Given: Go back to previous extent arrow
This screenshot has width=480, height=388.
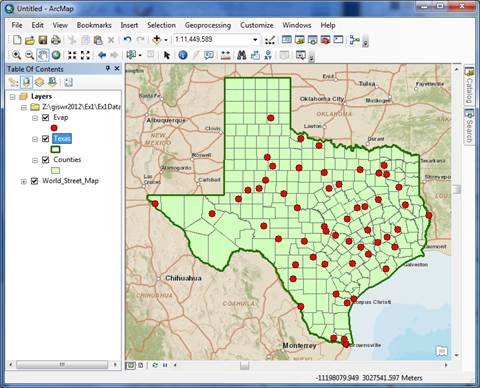Looking at the screenshot, I should tap(102, 55).
